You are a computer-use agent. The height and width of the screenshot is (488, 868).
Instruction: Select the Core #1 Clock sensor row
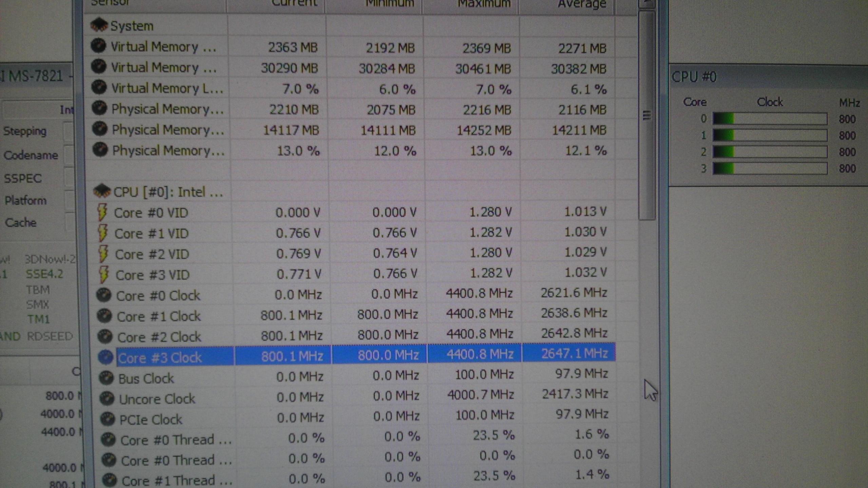158,316
